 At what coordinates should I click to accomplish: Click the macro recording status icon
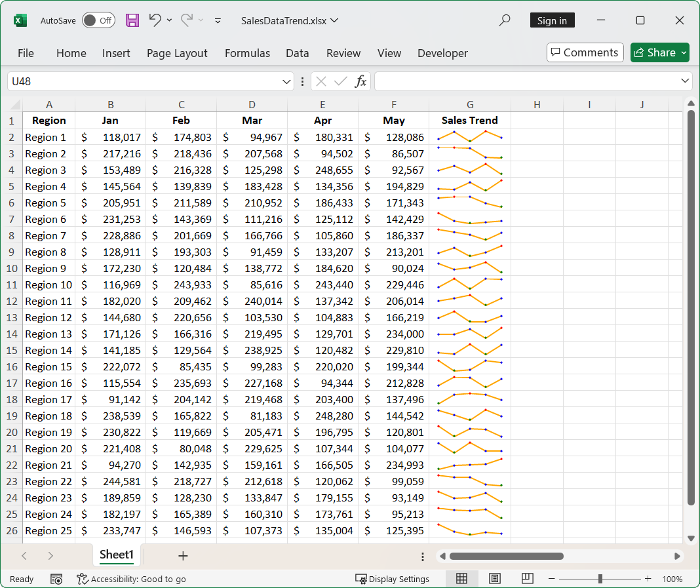pos(56,579)
